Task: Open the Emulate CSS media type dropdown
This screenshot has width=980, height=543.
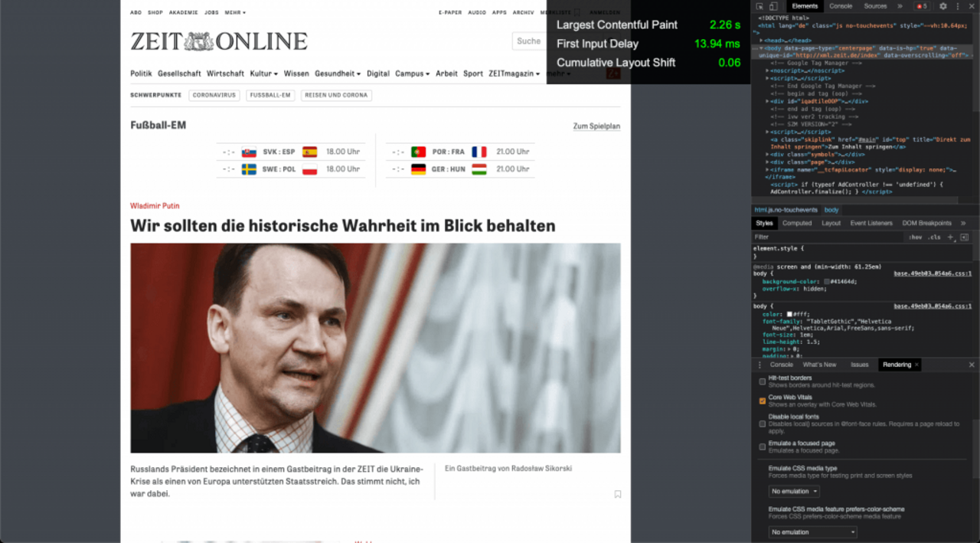Action: [x=794, y=491]
